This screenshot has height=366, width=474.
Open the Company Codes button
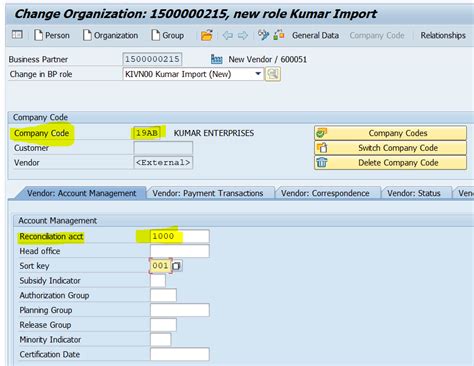(390, 133)
